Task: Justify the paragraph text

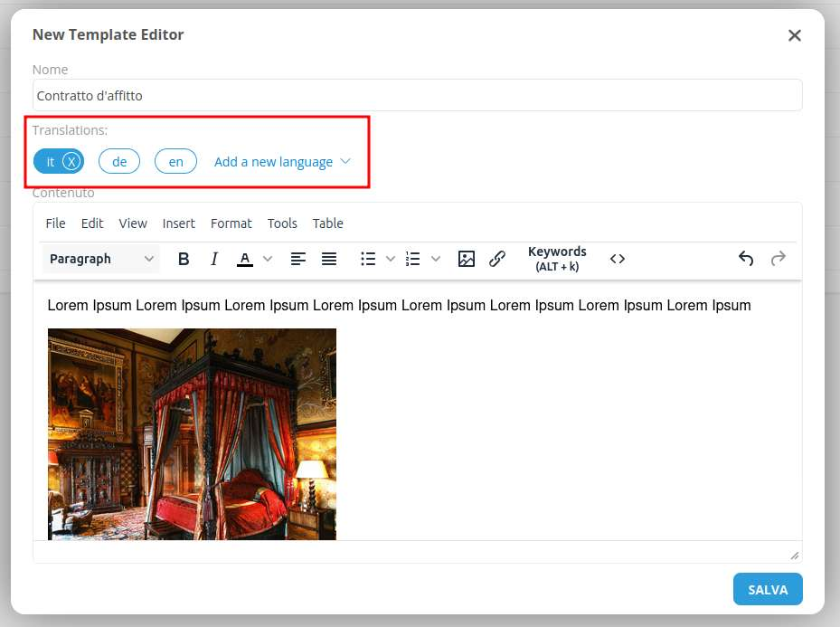Action: point(329,259)
